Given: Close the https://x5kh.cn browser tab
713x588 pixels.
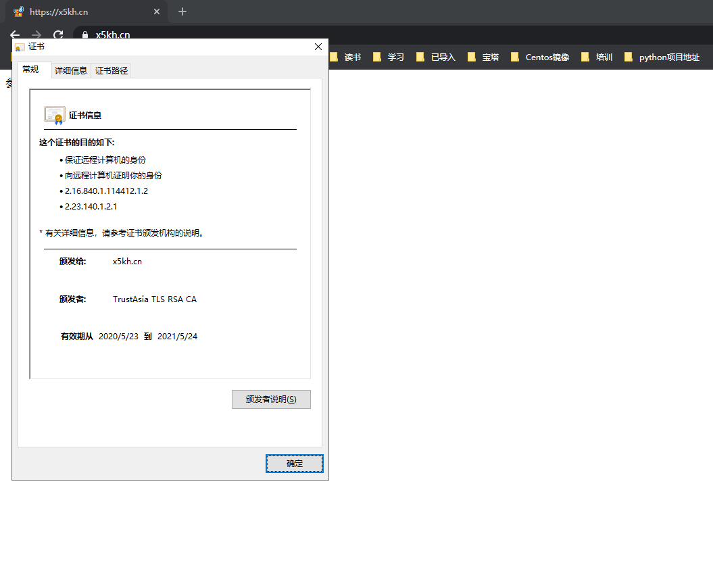Looking at the screenshot, I should [157, 11].
